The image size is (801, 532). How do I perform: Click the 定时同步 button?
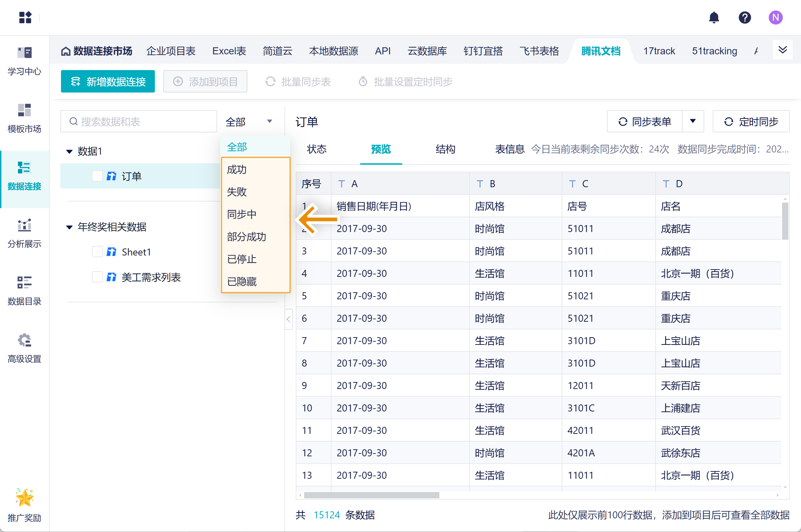pos(751,121)
